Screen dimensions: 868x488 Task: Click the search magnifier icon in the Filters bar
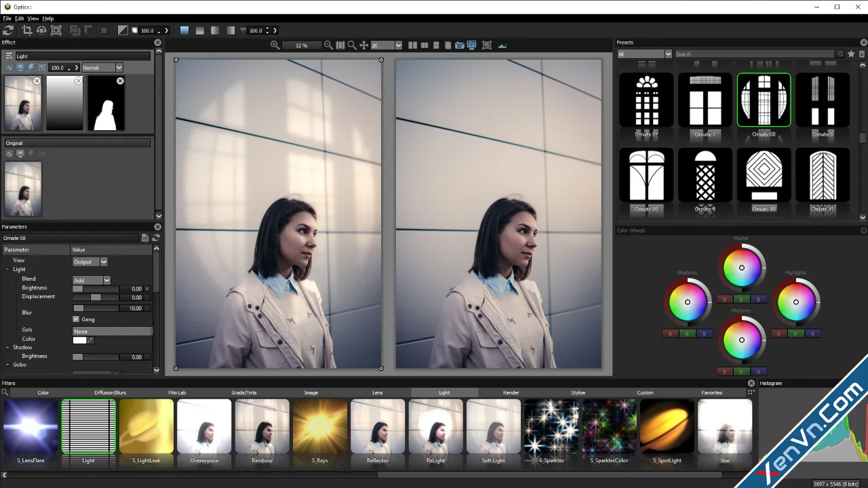(5, 392)
